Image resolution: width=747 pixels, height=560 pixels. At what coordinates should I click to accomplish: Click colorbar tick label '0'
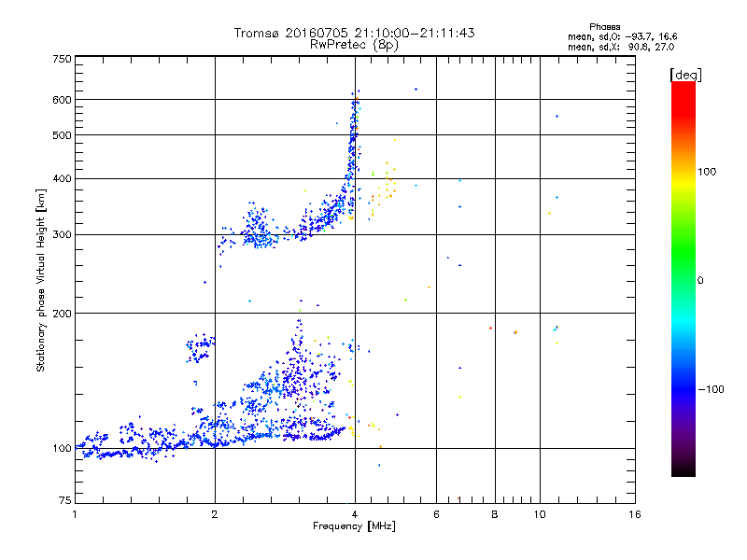(699, 281)
